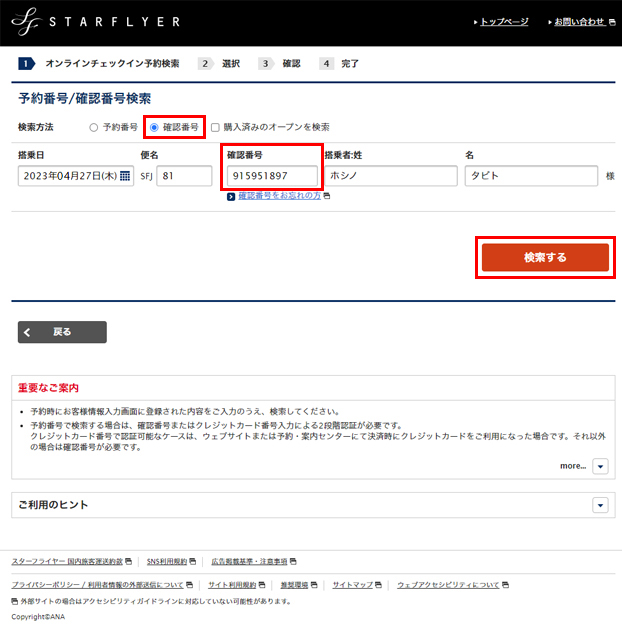Click the 便名 flight number field

click(184, 176)
